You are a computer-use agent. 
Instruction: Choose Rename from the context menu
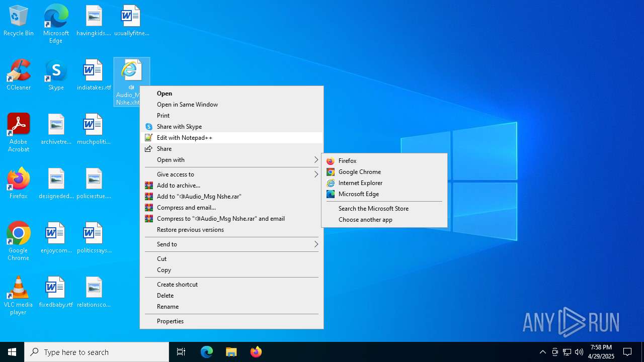tap(231, 307)
